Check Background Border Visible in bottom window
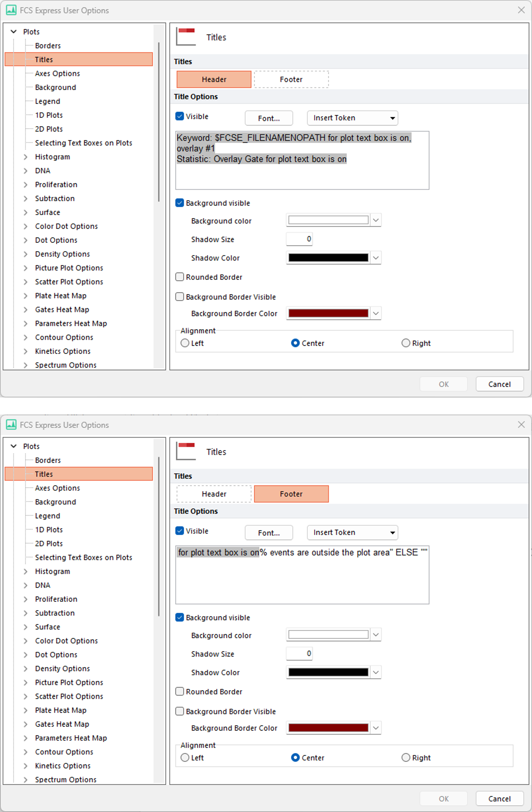 pyautogui.click(x=180, y=711)
